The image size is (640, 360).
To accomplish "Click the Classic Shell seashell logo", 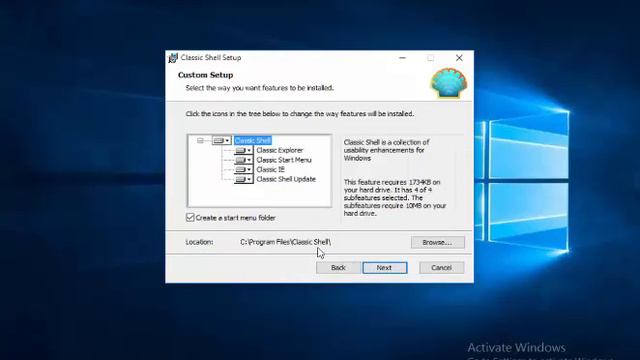I will coord(449,83).
